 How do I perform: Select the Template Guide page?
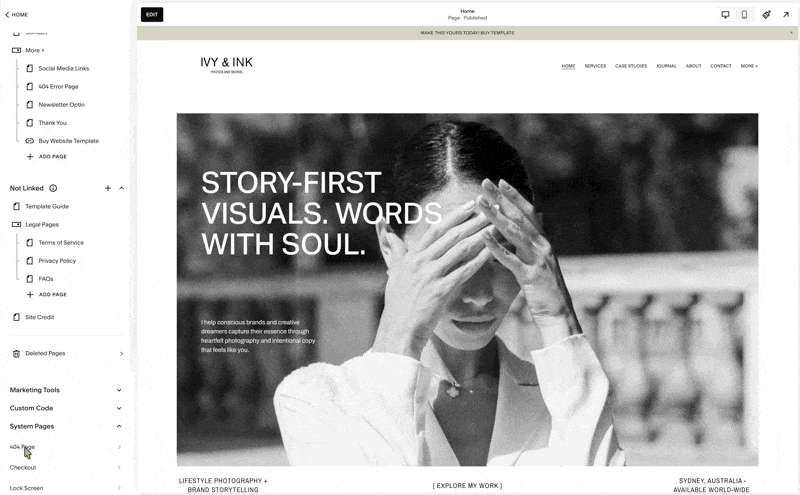click(47, 206)
